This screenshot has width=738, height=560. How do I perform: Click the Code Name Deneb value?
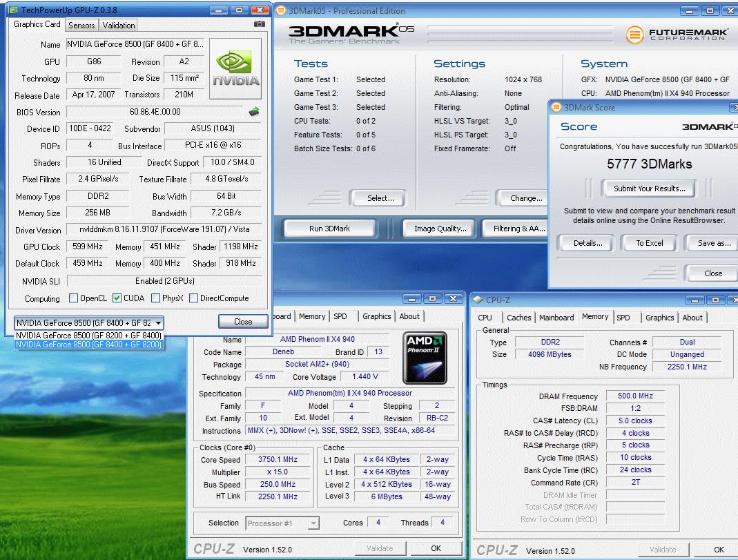click(283, 351)
